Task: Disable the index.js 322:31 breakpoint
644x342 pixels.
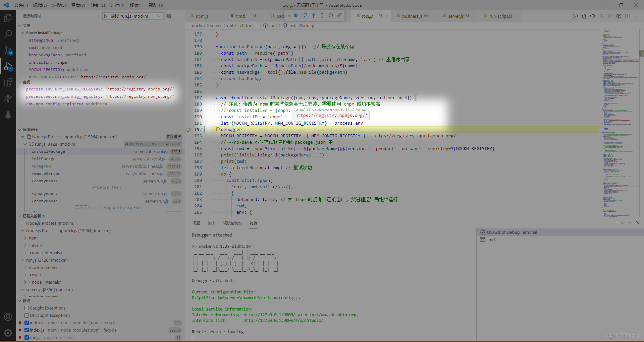Action: click(x=26, y=330)
